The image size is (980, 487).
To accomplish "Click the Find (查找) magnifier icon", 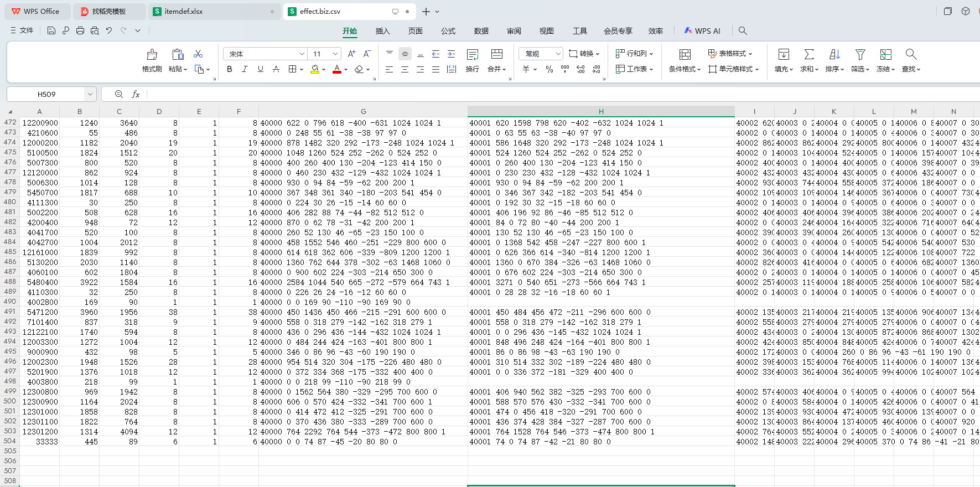I will [x=911, y=54].
